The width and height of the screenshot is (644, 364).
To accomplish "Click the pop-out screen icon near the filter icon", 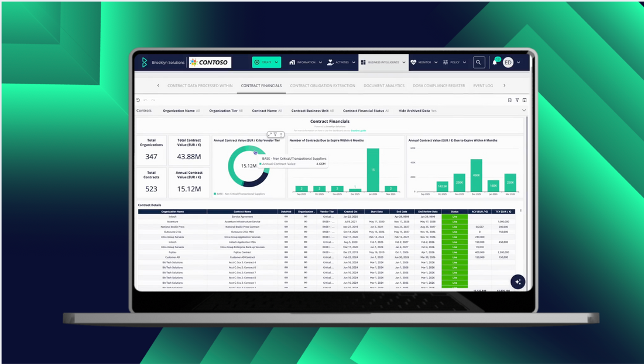I will 524,100.
